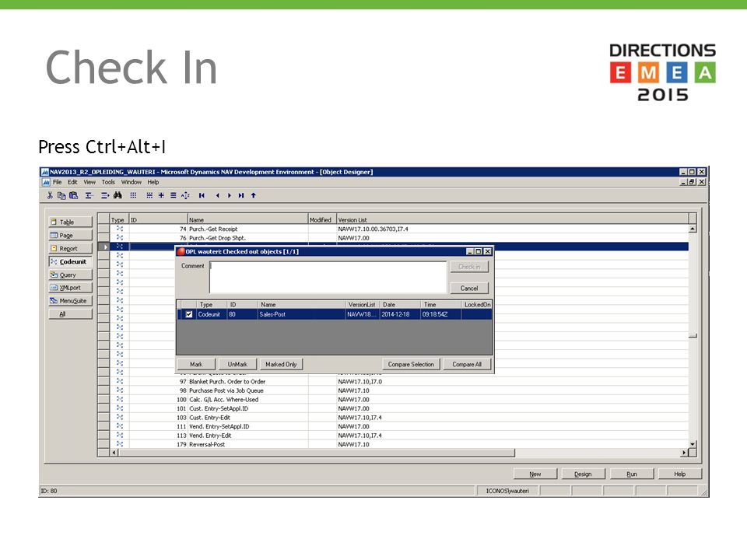747x560 pixels.
Task: Click the up arrow toolbar icon
Action: pos(254,195)
